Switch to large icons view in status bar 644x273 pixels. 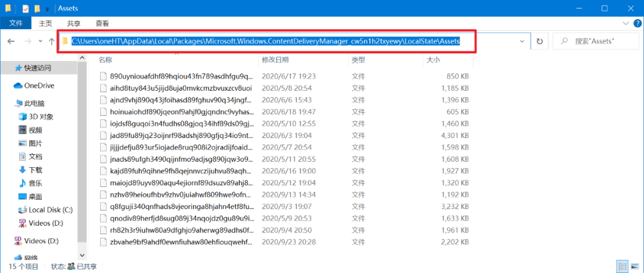point(634,266)
